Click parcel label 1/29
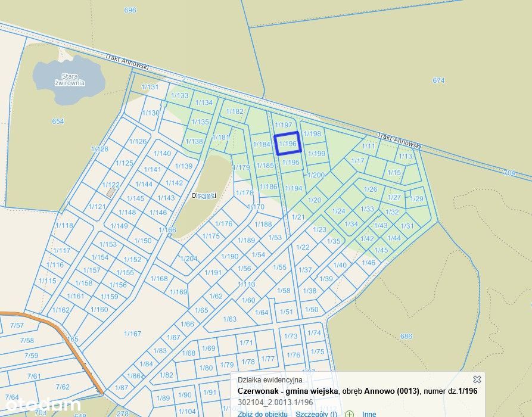Image resolution: width=532 pixels, height=417 pixels. coord(416,199)
